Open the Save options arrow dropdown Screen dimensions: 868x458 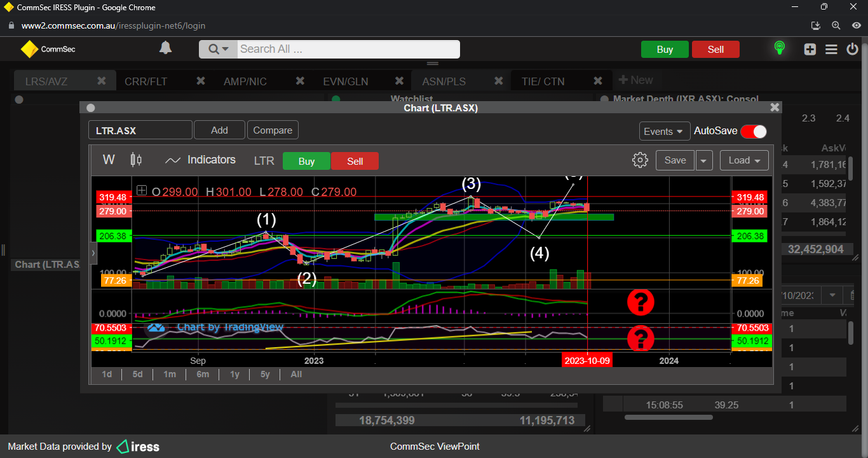pyautogui.click(x=704, y=160)
